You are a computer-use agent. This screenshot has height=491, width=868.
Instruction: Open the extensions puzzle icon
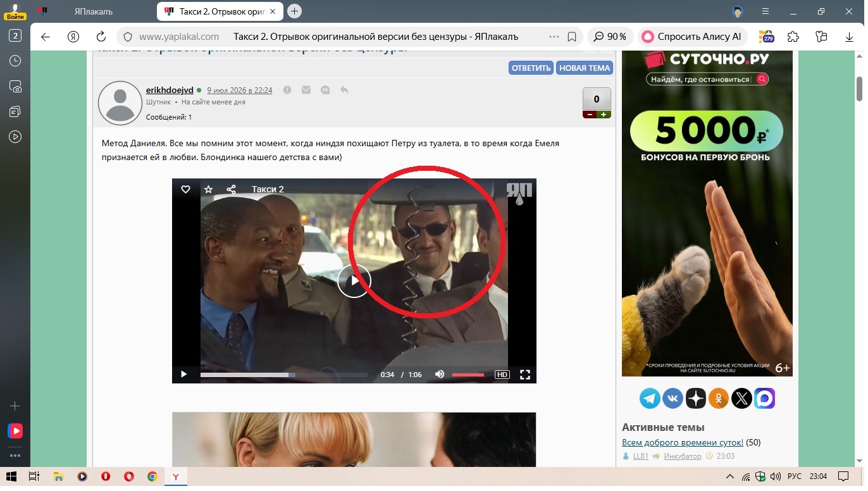point(793,37)
